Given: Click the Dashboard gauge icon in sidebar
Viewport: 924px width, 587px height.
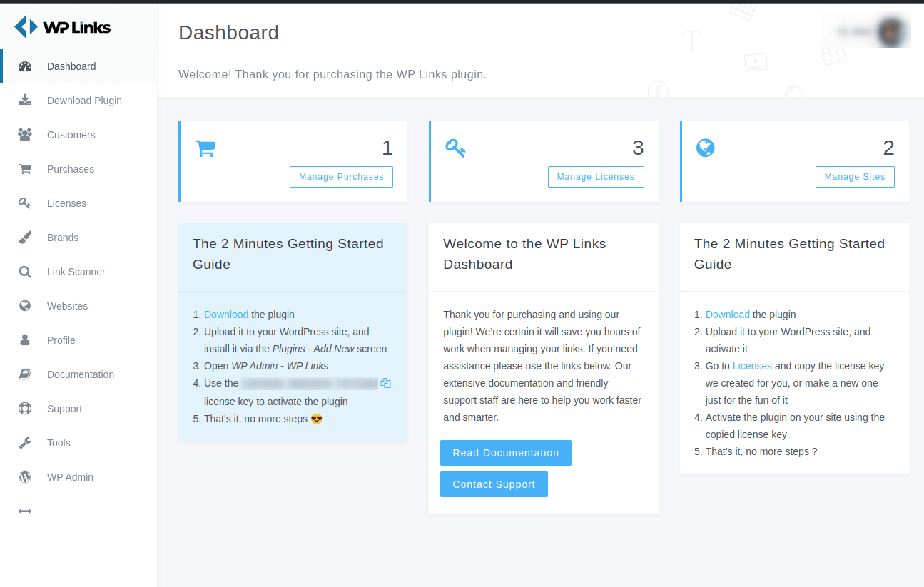Looking at the screenshot, I should [x=25, y=66].
